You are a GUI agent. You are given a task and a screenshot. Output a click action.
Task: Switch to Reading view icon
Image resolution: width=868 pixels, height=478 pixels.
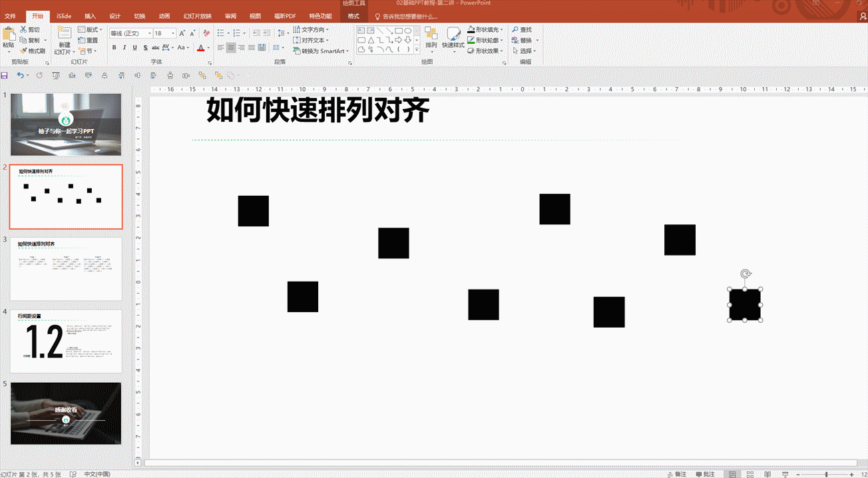click(766, 474)
